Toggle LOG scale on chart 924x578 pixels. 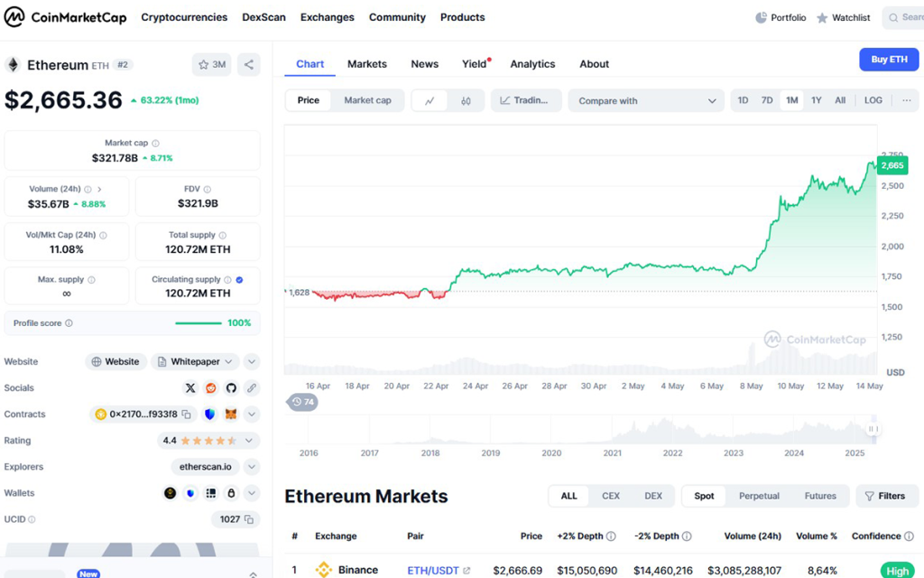pos(873,100)
